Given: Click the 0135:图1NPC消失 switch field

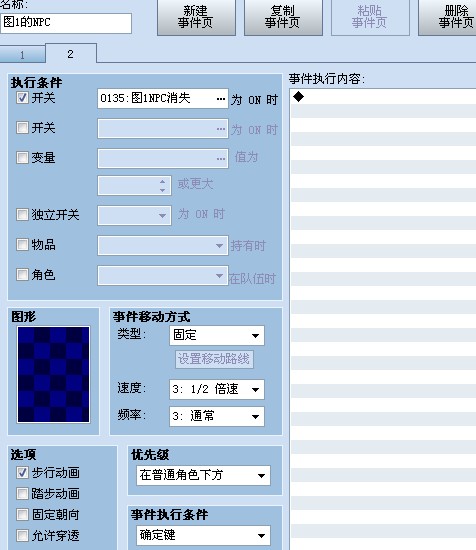Looking at the screenshot, I should coord(163,99).
